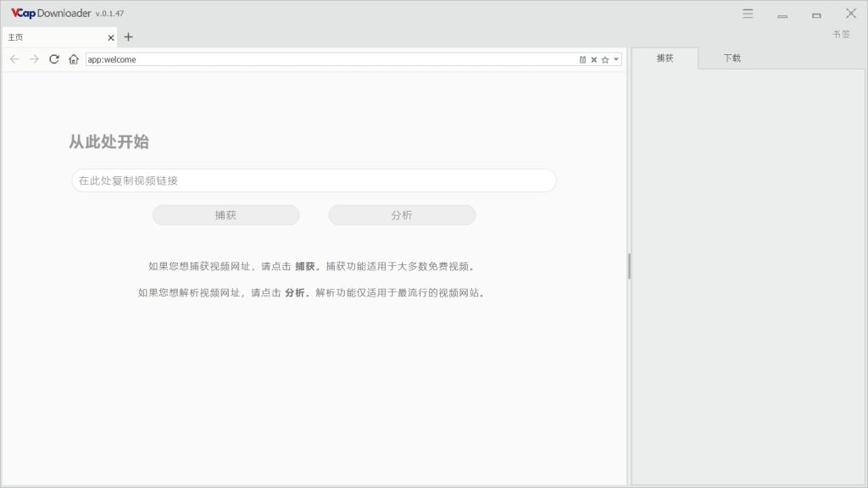The width and height of the screenshot is (868, 488).
Task: Open the hamburger menu at top right
Action: point(747,14)
